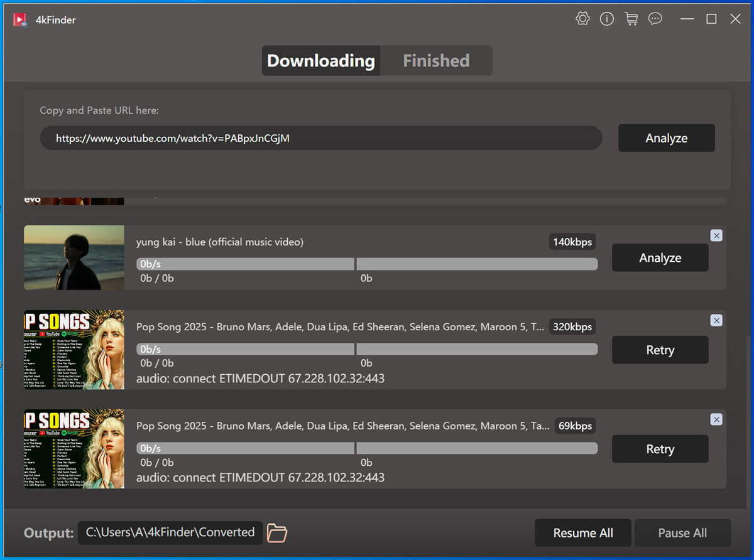Switch to the Finished tab

(436, 61)
